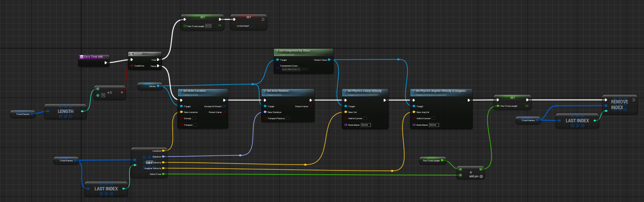Edit the 0 value on the less-equal node
The height and width of the screenshot is (202, 644).
[x=103, y=95]
